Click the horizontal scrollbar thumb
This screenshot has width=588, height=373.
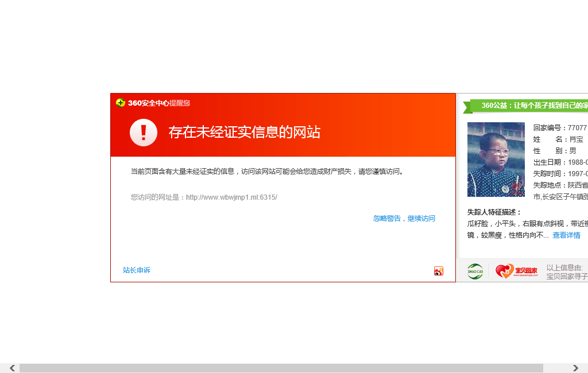coord(281,368)
